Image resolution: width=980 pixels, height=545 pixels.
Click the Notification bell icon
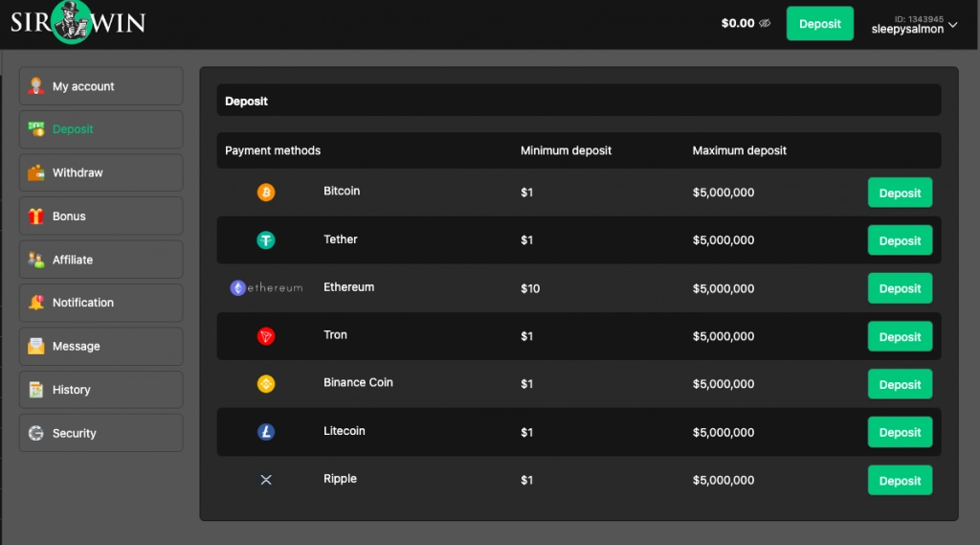point(36,303)
